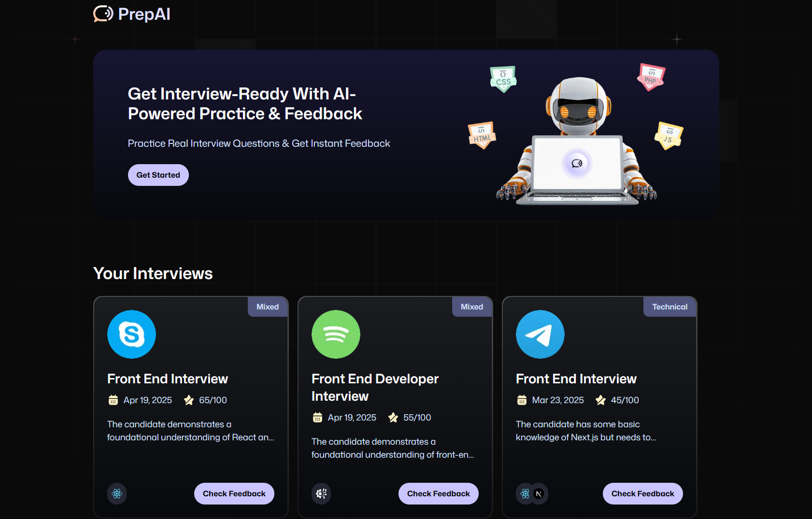
Task: Click the Spotify company logo
Action: coord(336,334)
